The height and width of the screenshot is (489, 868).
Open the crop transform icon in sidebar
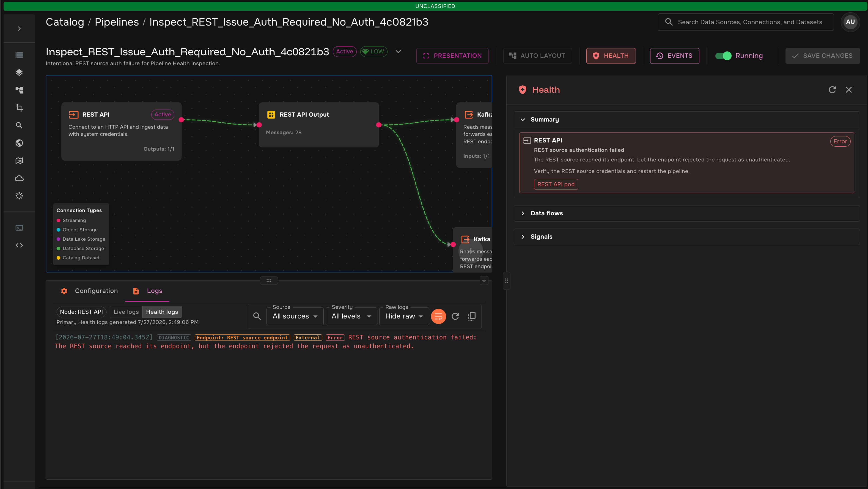pos(19,108)
